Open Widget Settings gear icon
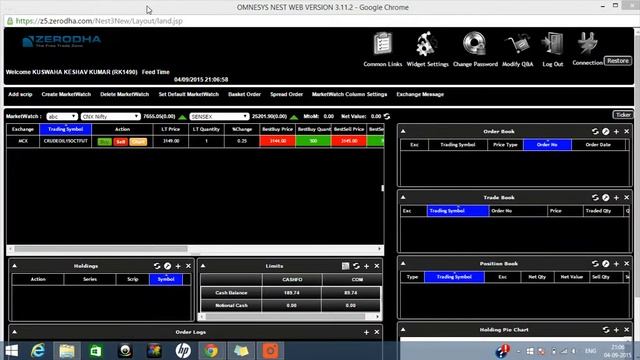The width and height of the screenshot is (640, 360). pos(427,44)
